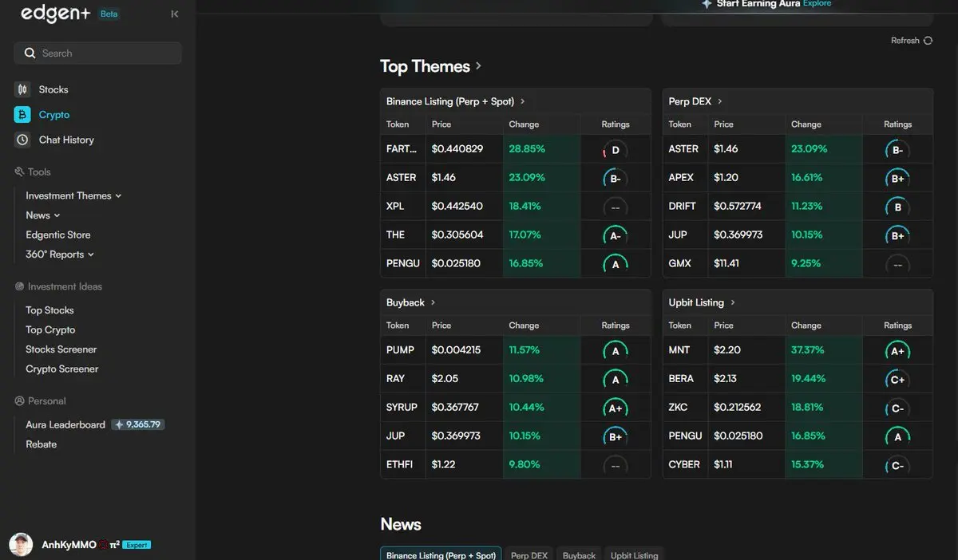Open Chat History

click(x=66, y=140)
